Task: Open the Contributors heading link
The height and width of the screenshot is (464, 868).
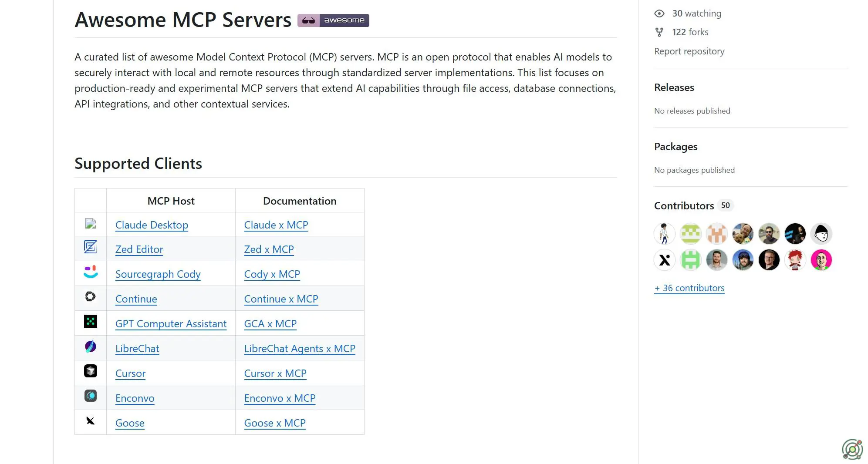Action: (x=684, y=206)
